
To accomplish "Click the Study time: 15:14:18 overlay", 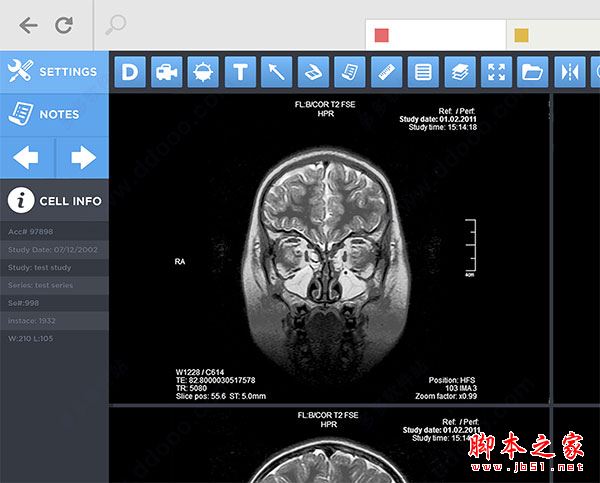I will coord(443,127).
